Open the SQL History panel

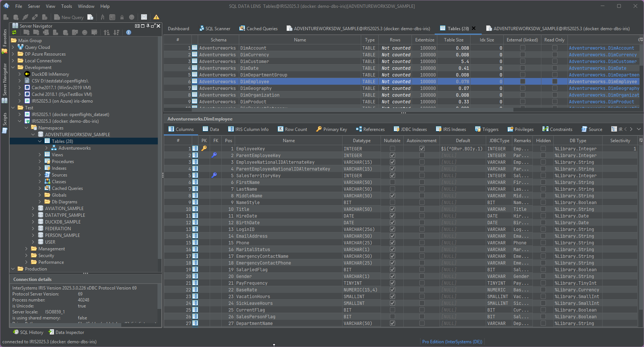28,332
